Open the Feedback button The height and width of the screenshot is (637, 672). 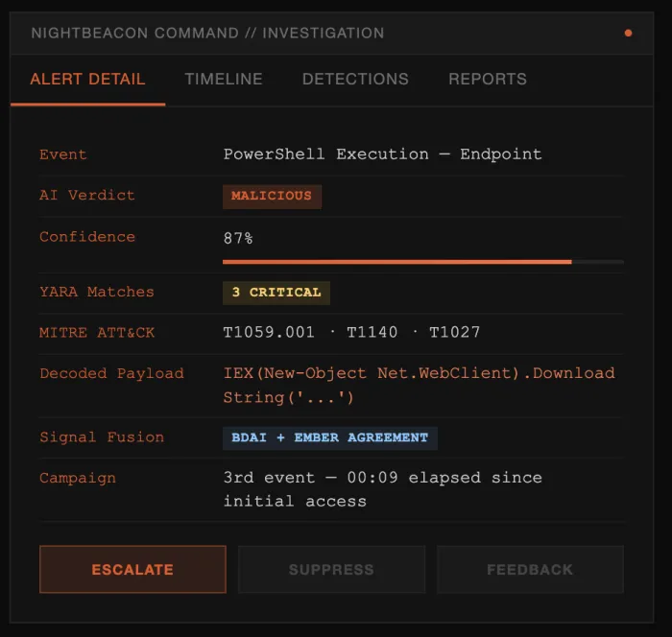tap(530, 570)
